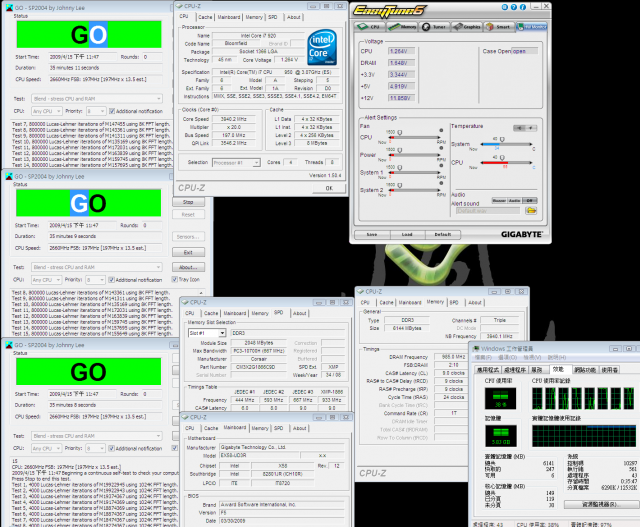Switch to EasyTune6 Memory tab
This screenshot has width=640, height=527.
[402, 27]
